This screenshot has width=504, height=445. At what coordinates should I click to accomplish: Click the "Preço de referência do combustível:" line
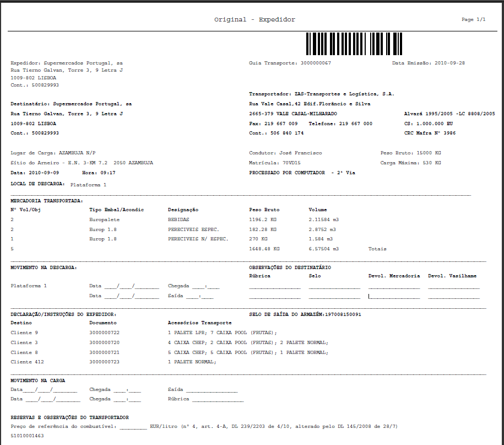[x=204, y=427]
